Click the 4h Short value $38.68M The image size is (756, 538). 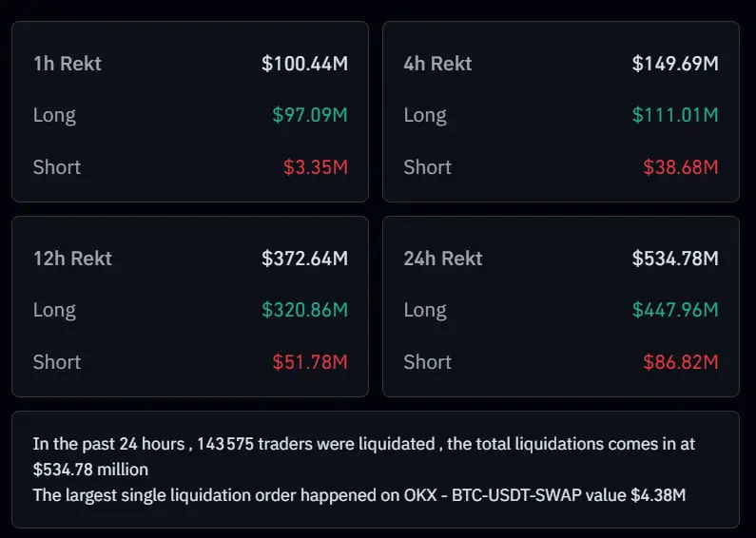click(x=681, y=167)
